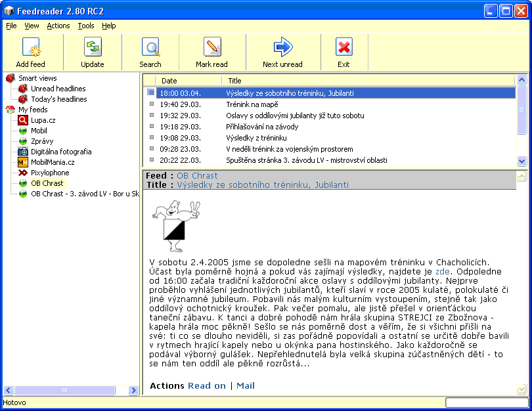Open the article title link in header
The width and height of the screenshot is (532, 411).
click(x=263, y=184)
